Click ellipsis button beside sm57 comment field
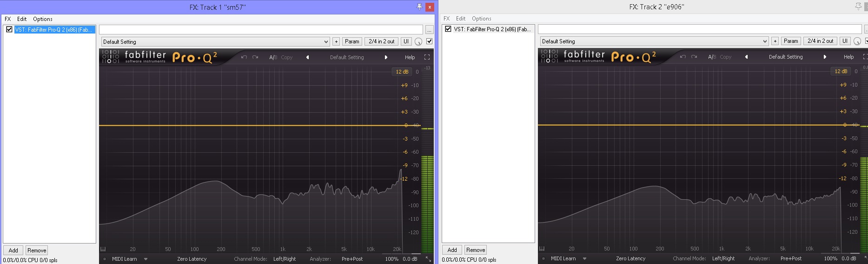The image size is (868, 264). pos(429,30)
